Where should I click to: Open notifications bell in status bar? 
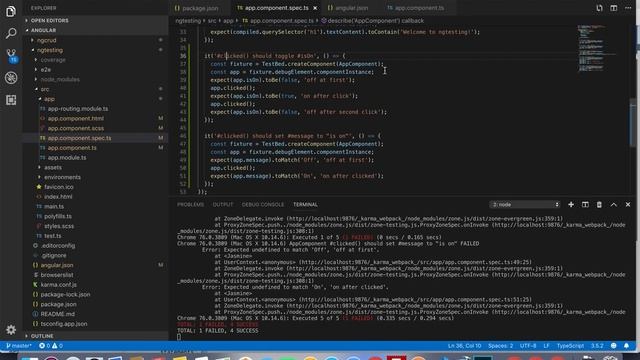pyautogui.click(x=627, y=346)
